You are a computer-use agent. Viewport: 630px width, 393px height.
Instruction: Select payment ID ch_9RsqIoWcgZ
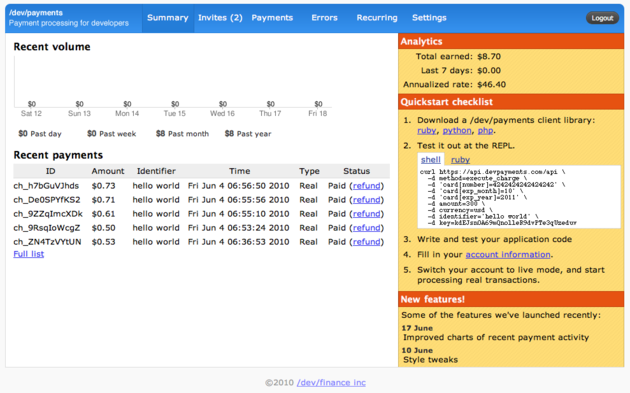[47, 228]
